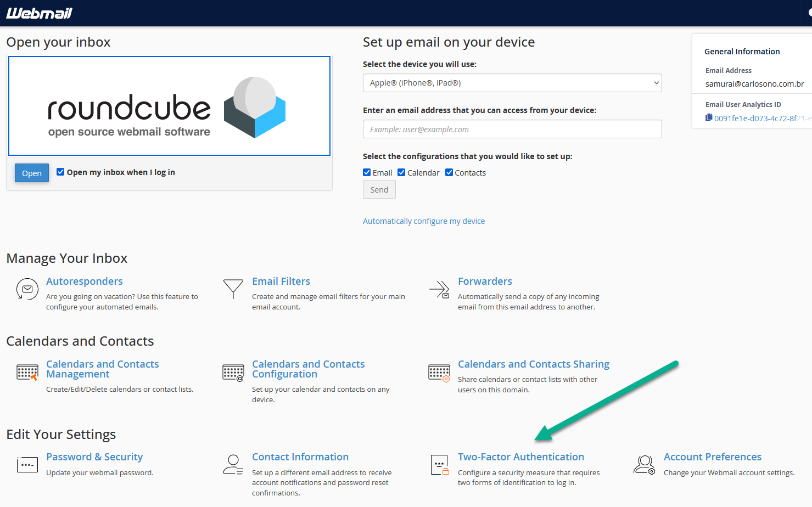The height and width of the screenshot is (507, 812).
Task: Uncheck the Contacts configuration checkbox
Action: point(449,172)
